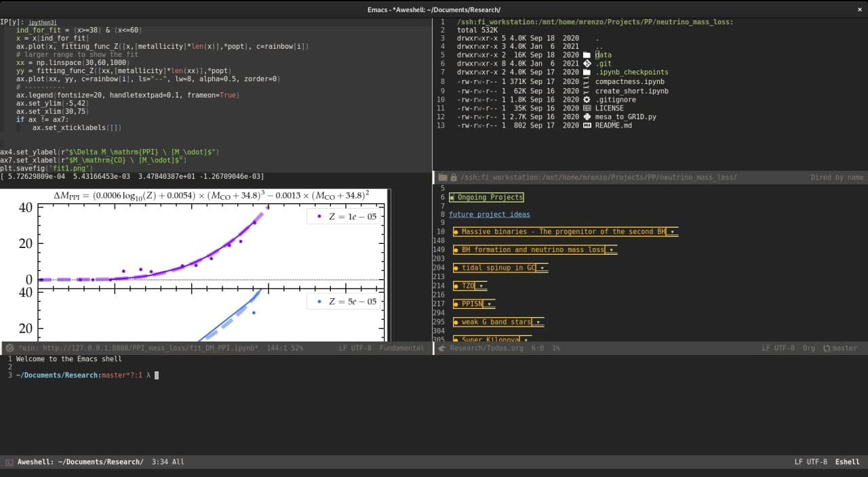Open README.md file entry
868x477 pixels.
(613, 126)
